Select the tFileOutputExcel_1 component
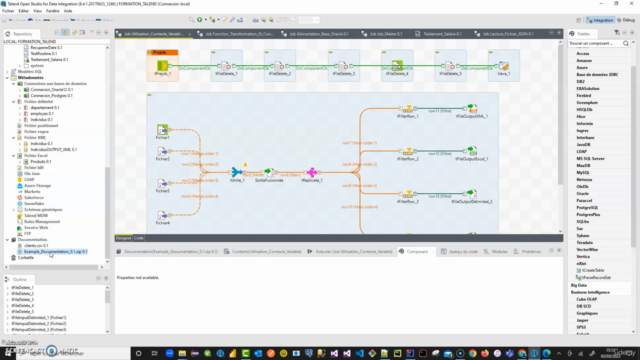 (x=472, y=151)
